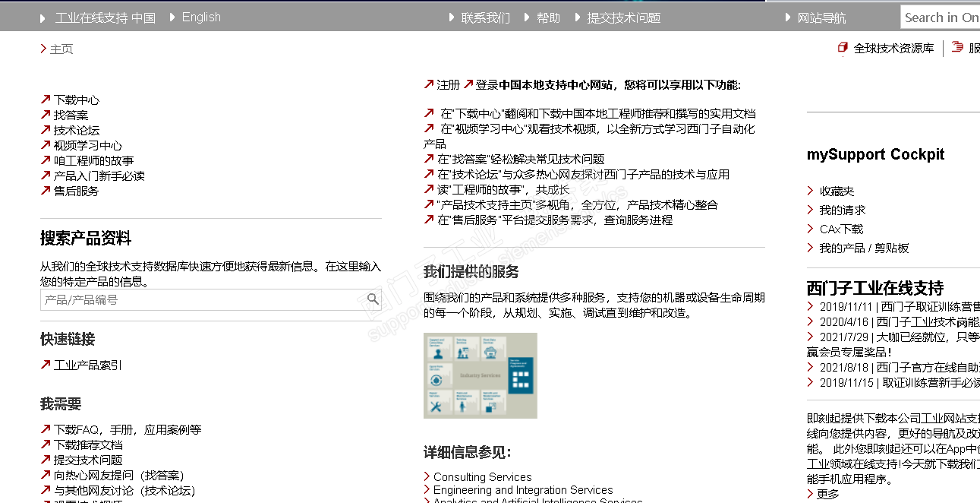Open the 售后服务 link in left list
This screenshot has height=503, width=980.
click(76, 191)
